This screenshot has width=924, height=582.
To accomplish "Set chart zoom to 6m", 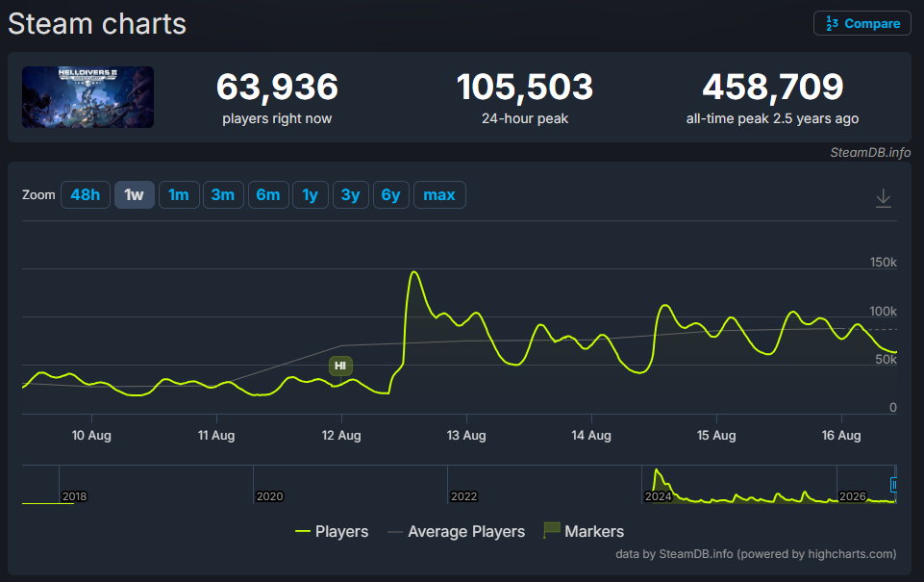I will coord(268,194).
